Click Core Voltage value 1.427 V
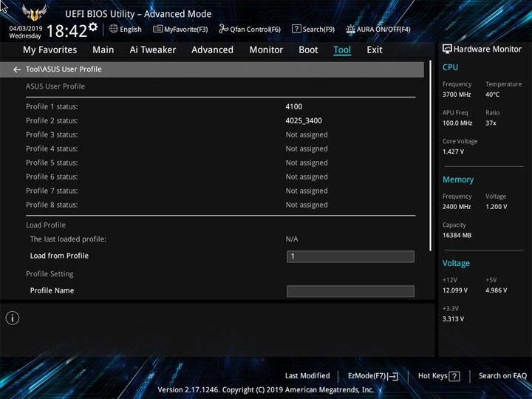Screen dimensions: 532x399 click(453, 151)
